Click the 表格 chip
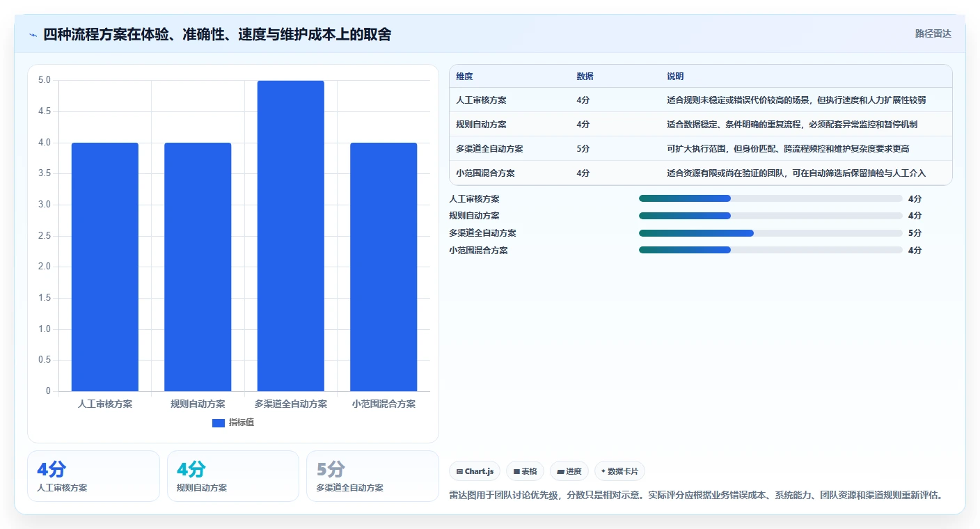980x529 pixels. [x=525, y=471]
